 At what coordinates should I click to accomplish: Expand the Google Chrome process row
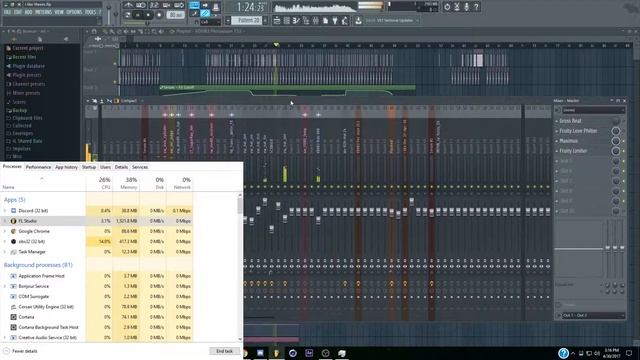coord(5,231)
